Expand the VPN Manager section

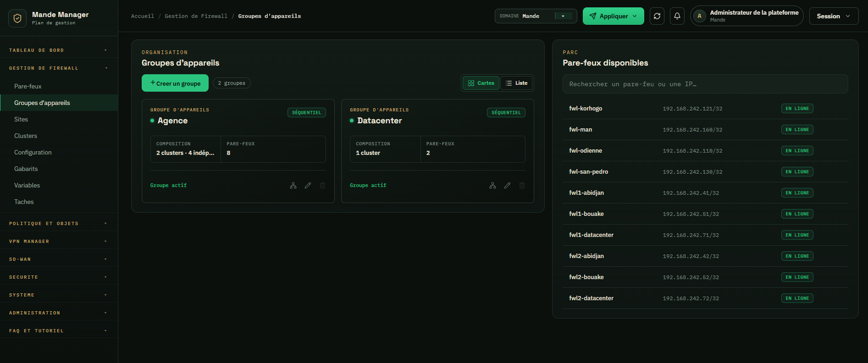pos(59,241)
